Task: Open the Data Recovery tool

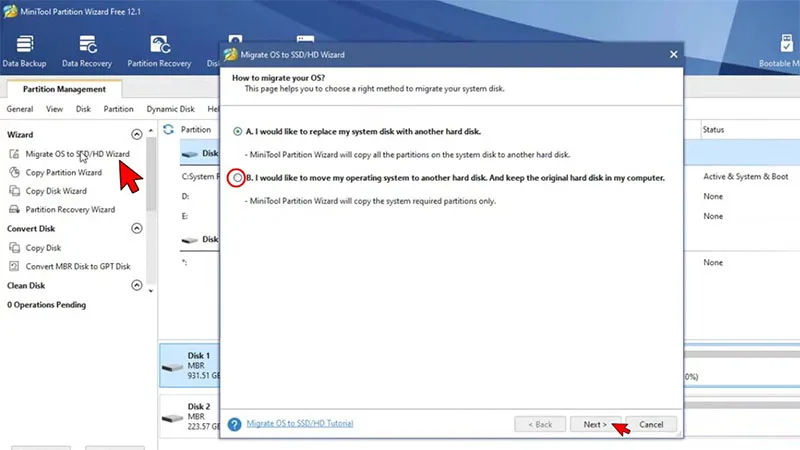Action: tap(87, 51)
